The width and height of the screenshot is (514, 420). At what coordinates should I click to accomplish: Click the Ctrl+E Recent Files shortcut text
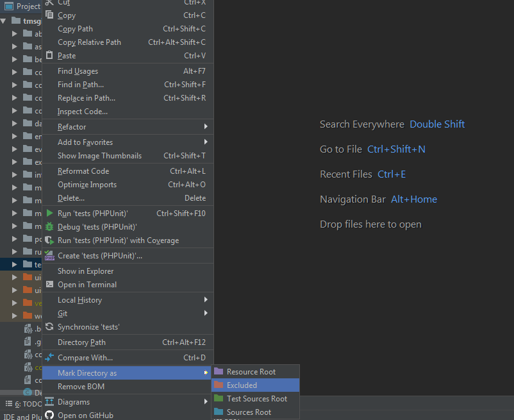pyautogui.click(x=392, y=174)
